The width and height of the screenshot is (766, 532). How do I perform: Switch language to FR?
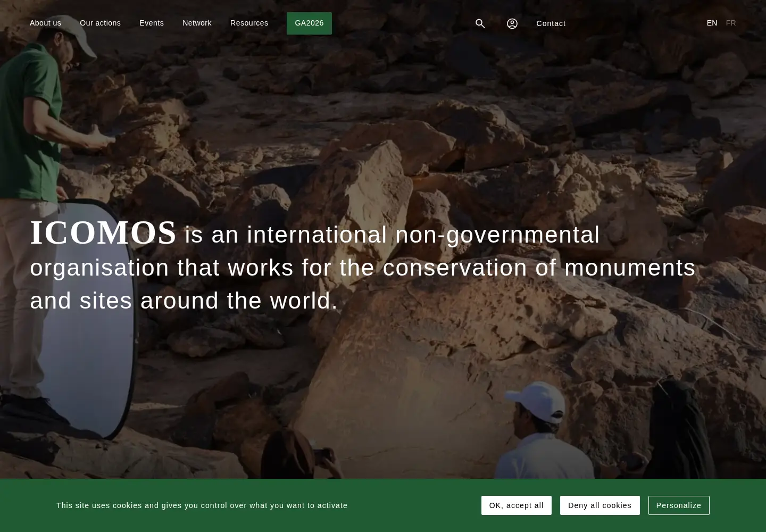(730, 23)
